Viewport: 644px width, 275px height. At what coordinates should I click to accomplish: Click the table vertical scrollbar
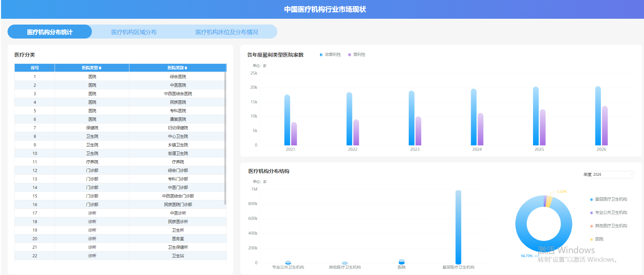225,138
